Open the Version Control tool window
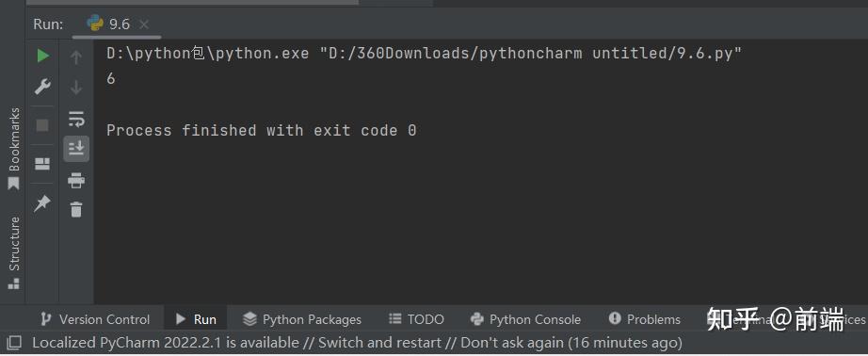Screen dimensions: 868x356 point(96,319)
